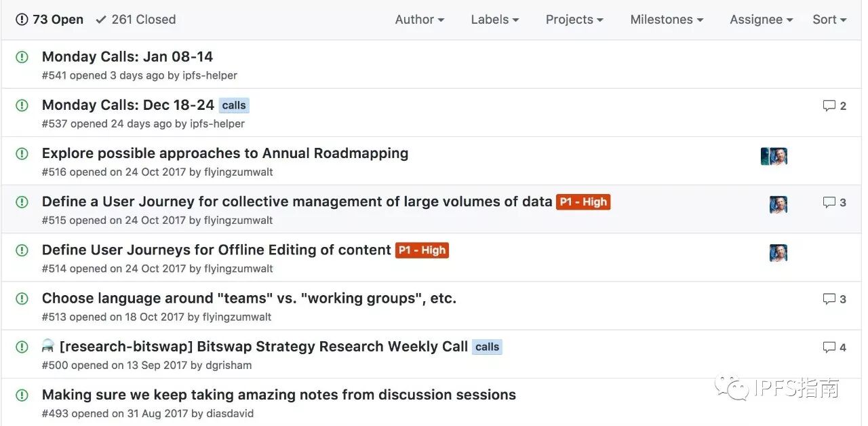Expand the Labels filter dropdown
The height and width of the screenshot is (426, 868).
coord(494,20)
